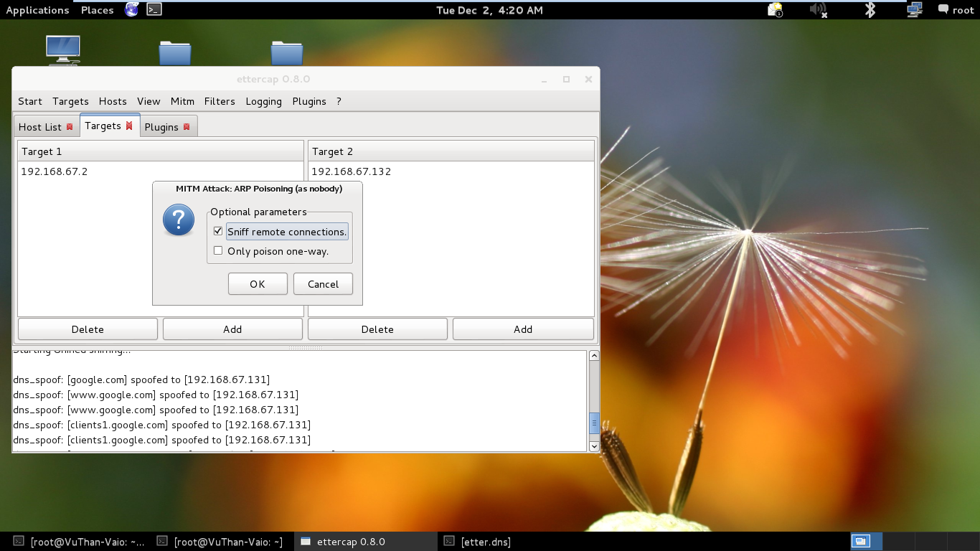Open the root user chat menu
This screenshot has width=980, height=551.
[x=956, y=10]
